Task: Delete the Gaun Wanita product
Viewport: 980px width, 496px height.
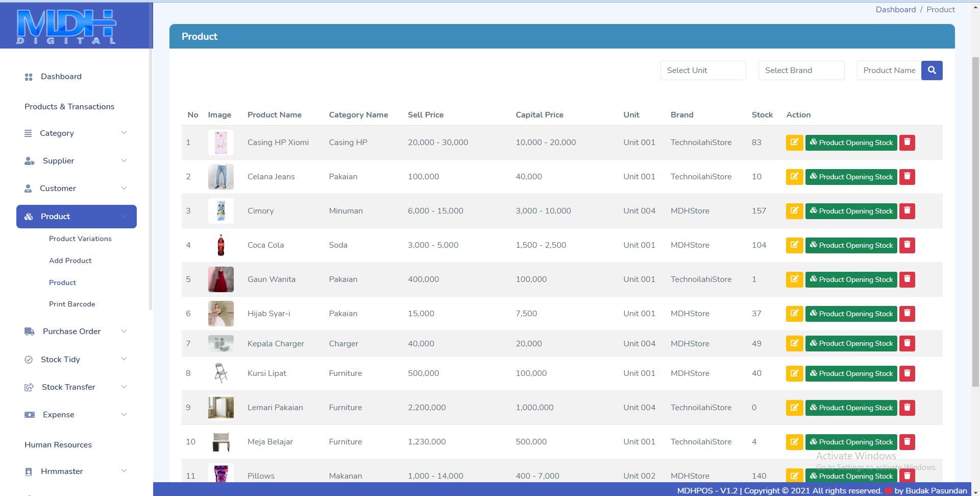Action: [x=907, y=279]
